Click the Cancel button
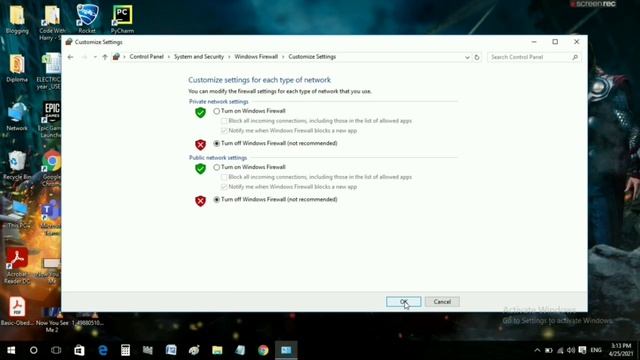640x360 pixels. click(x=442, y=302)
